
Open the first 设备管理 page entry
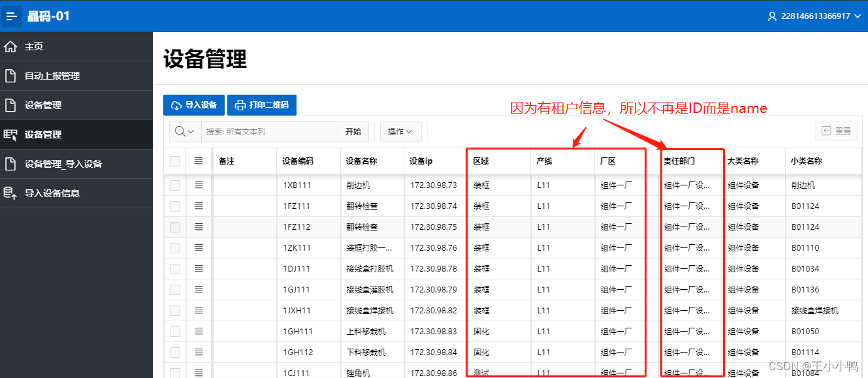(x=76, y=105)
